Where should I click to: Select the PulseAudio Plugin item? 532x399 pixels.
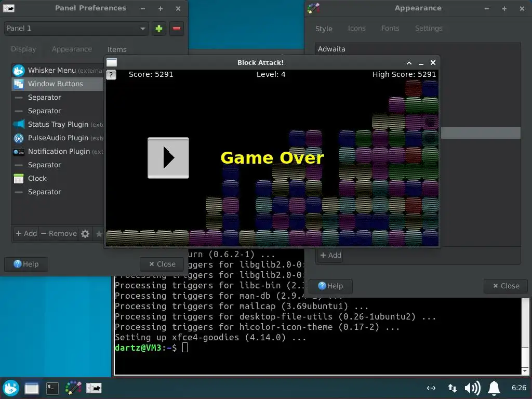coord(58,138)
